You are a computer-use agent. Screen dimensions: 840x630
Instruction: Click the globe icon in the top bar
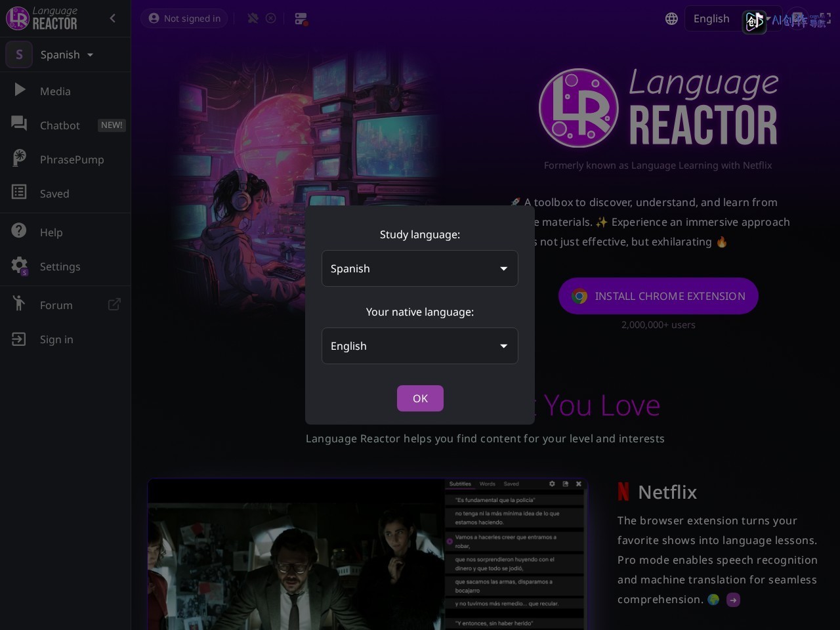(x=671, y=19)
